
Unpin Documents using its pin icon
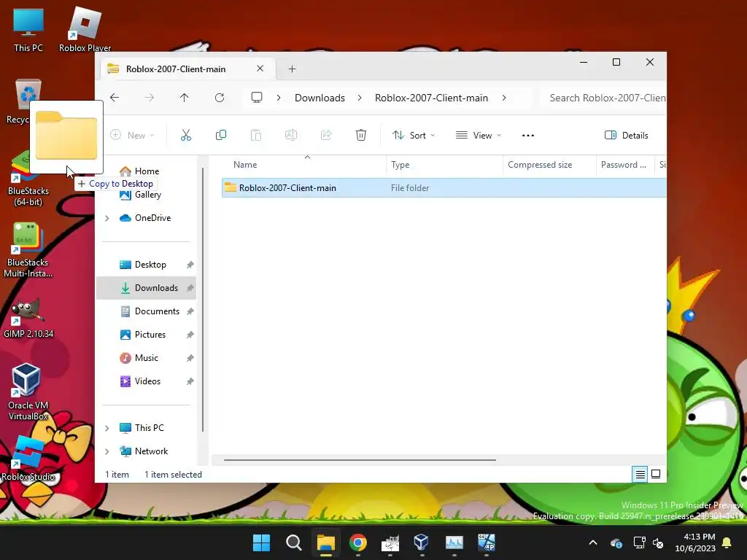pos(190,311)
